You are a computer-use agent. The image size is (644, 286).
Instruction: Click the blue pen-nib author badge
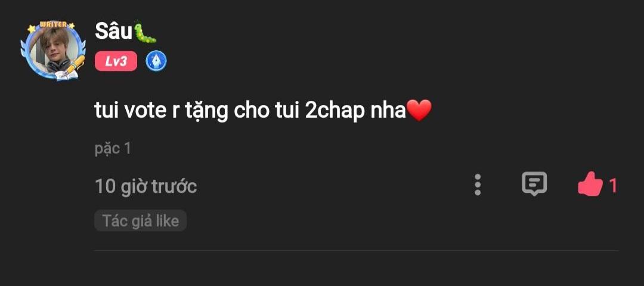pos(156,61)
